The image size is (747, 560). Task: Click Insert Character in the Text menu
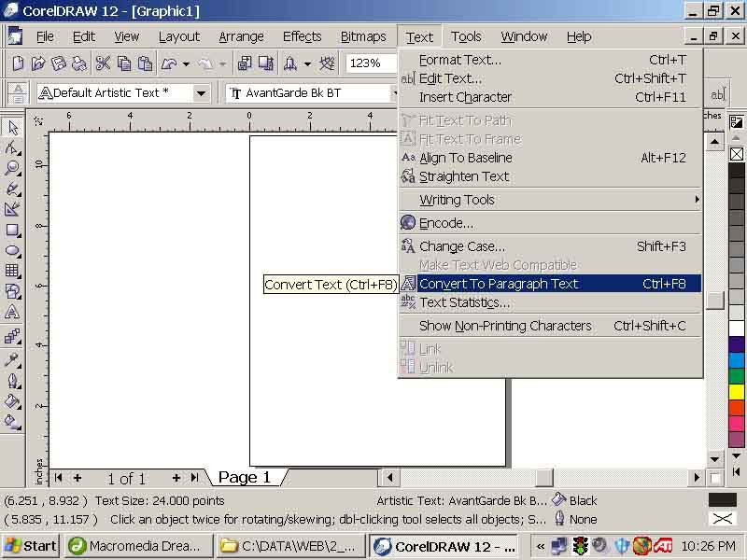[551, 97]
